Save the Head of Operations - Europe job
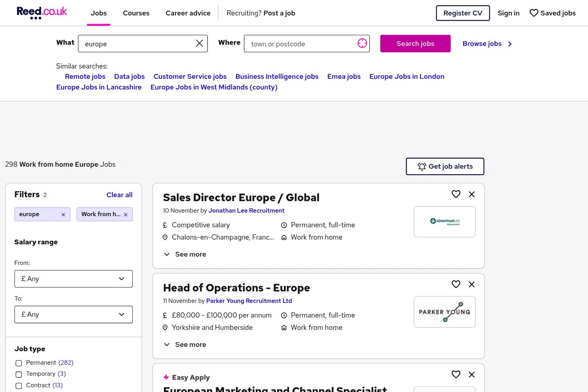 coord(456,284)
